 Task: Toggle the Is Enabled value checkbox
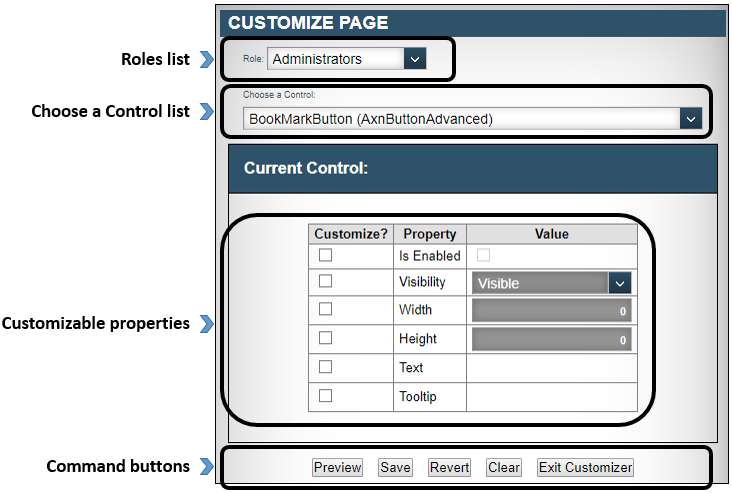coord(484,256)
